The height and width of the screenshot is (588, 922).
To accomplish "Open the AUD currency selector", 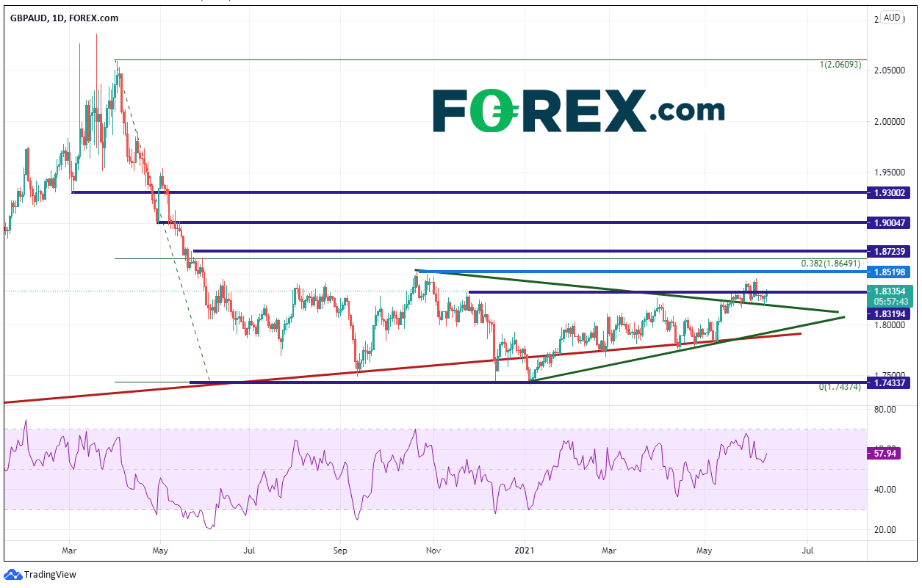I will 892,18.
